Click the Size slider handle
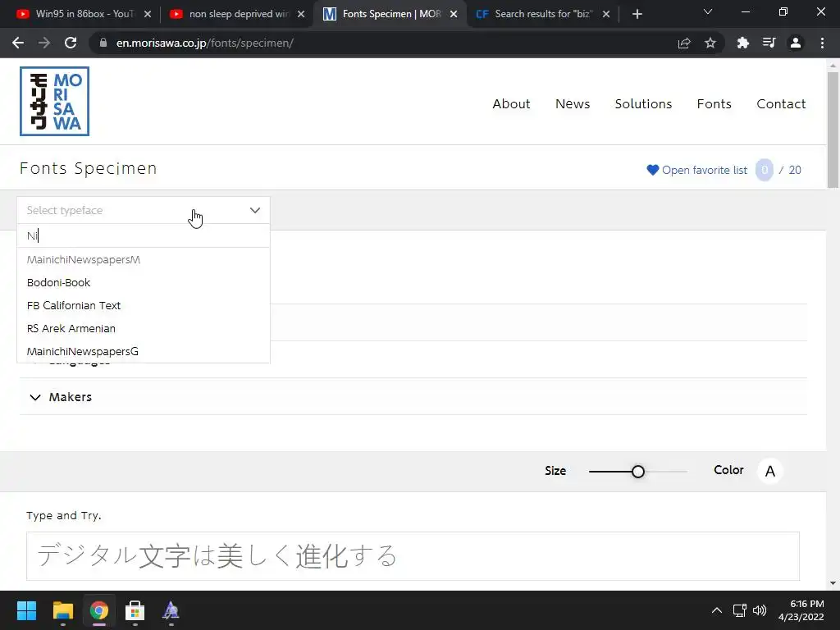 pos(638,472)
